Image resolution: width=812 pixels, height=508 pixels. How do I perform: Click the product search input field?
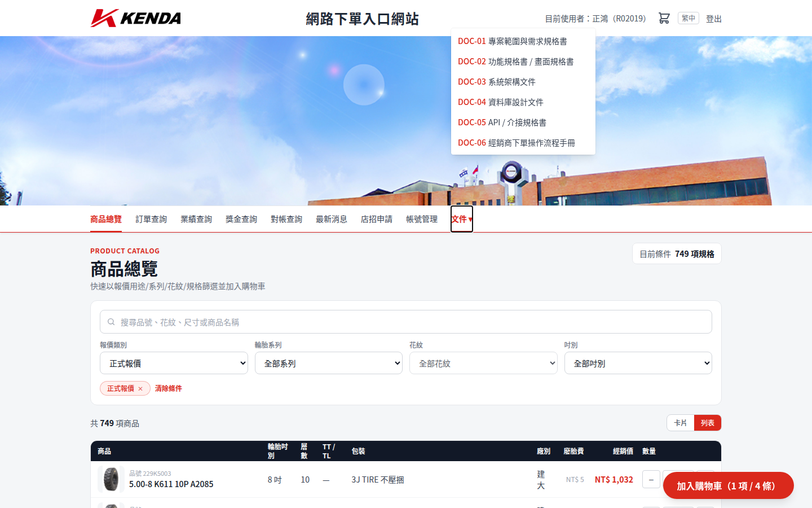coord(406,322)
